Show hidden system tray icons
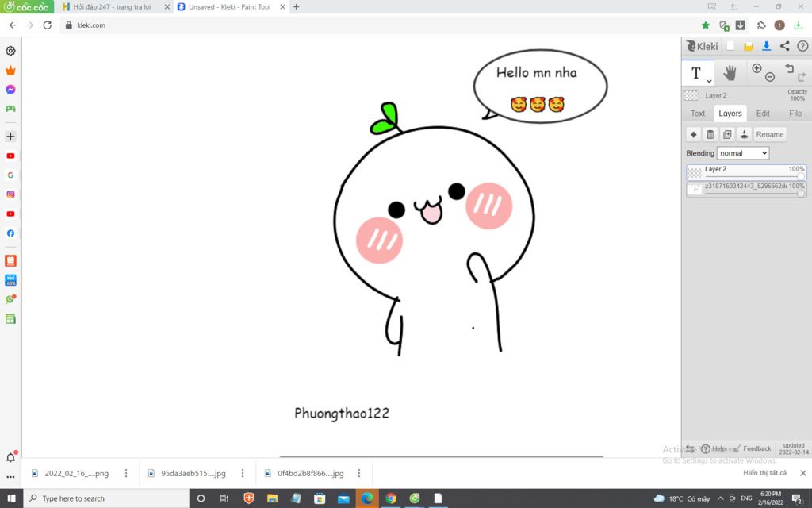812x508 pixels. pyautogui.click(x=720, y=498)
